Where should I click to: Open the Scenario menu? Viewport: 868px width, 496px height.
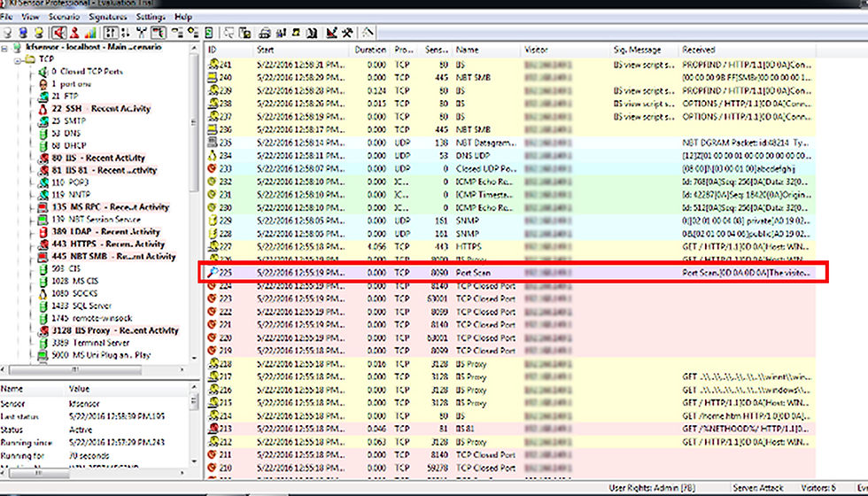(64, 17)
